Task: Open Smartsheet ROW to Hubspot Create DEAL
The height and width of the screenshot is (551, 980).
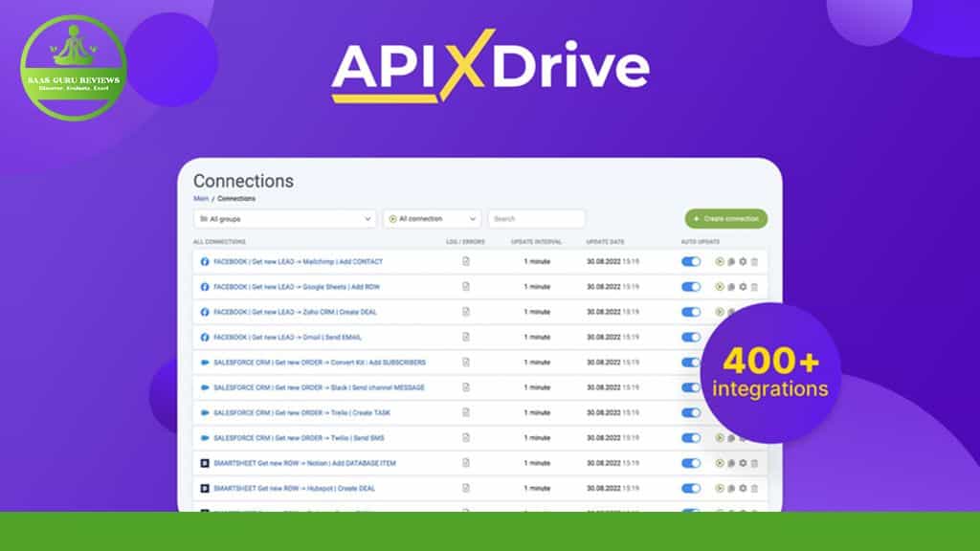Action: coord(295,489)
